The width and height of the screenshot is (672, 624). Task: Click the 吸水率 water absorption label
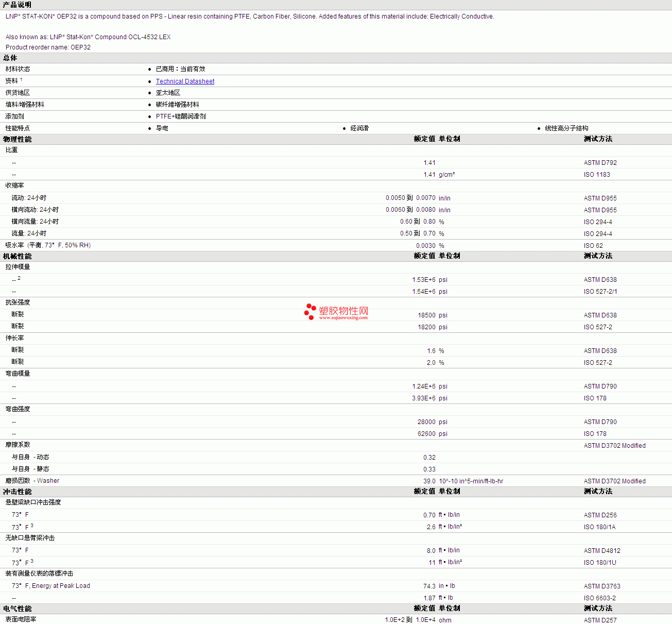click(48, 245)
